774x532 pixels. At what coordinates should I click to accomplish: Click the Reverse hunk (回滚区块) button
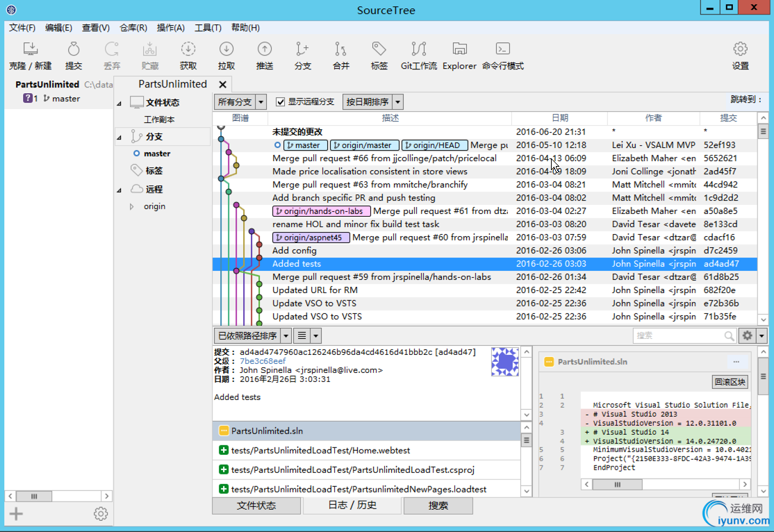[x=730, y=381]
